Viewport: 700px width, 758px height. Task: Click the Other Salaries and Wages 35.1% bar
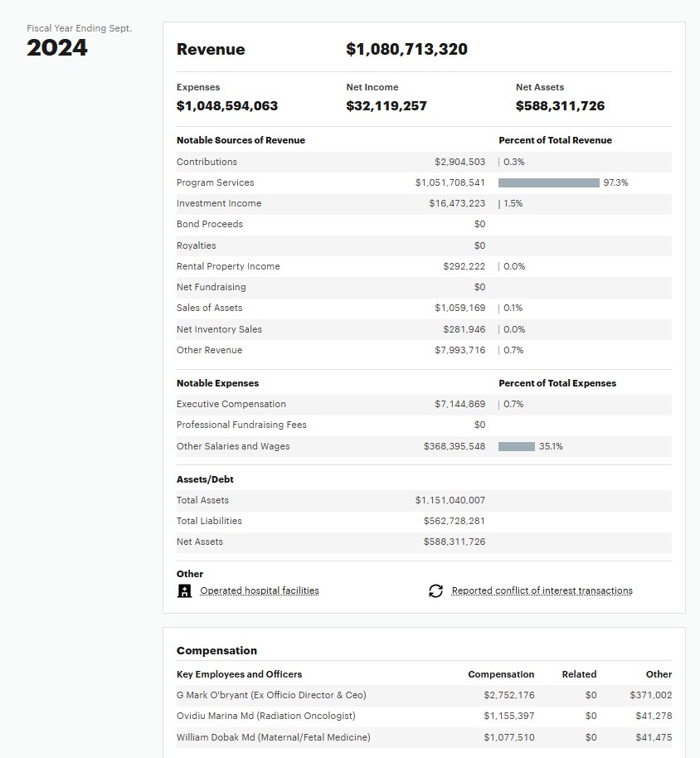(x=516, y=446)
